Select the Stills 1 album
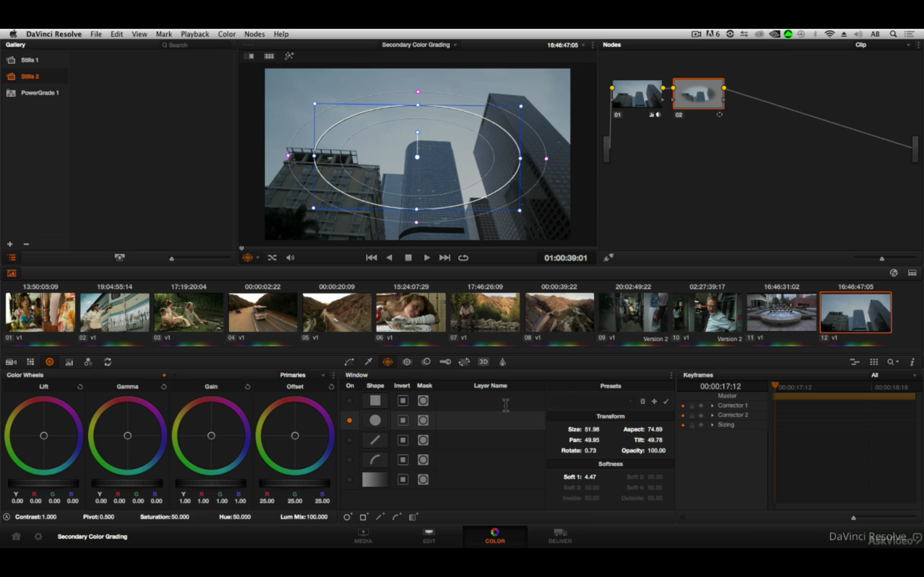Image resolution: width=924 pixels, height=577 pixels. pos(30,60)
